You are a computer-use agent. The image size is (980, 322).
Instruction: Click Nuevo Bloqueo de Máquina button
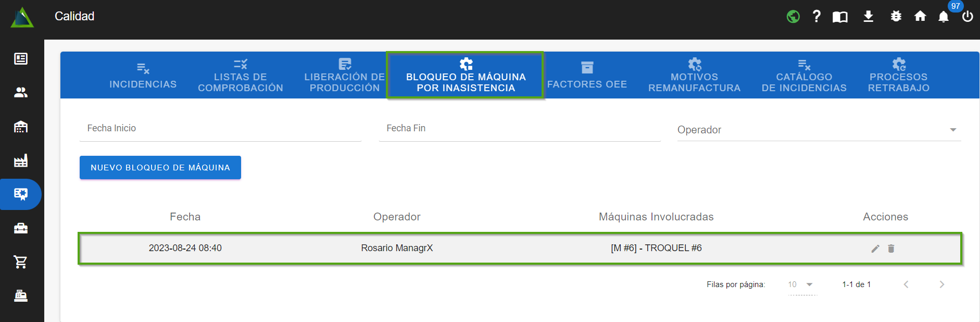(160, 167)
